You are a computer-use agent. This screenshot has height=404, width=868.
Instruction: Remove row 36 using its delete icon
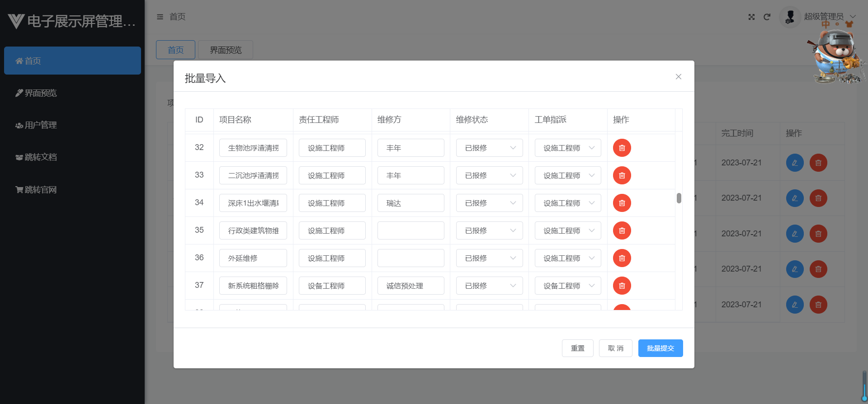622,258
